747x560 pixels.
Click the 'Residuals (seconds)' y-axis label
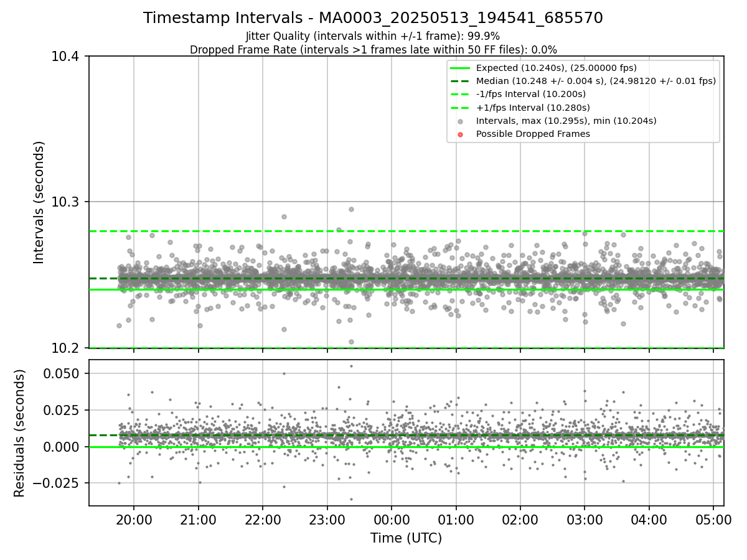[19, 433]
